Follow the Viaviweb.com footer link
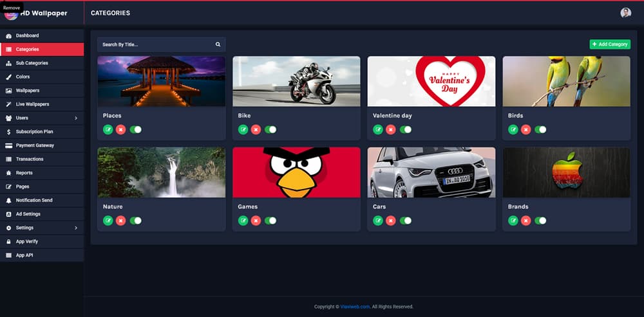 click(x=355, y=307)
